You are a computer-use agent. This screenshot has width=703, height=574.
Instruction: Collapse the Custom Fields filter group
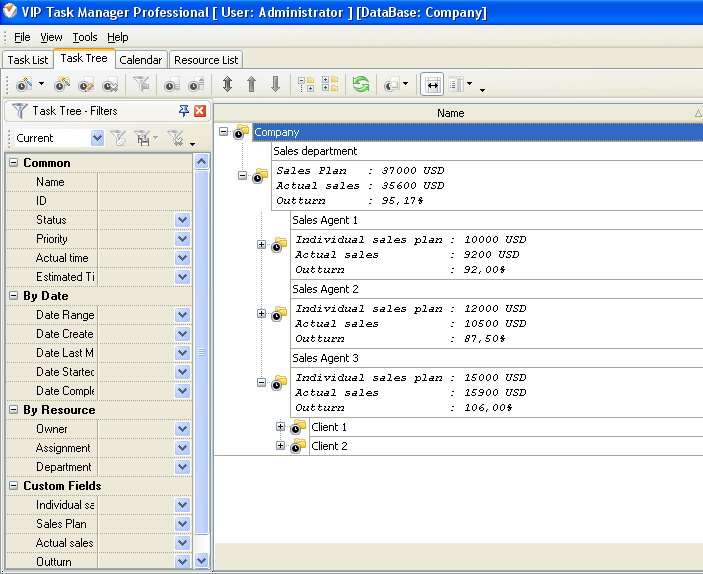pos(13,486)
